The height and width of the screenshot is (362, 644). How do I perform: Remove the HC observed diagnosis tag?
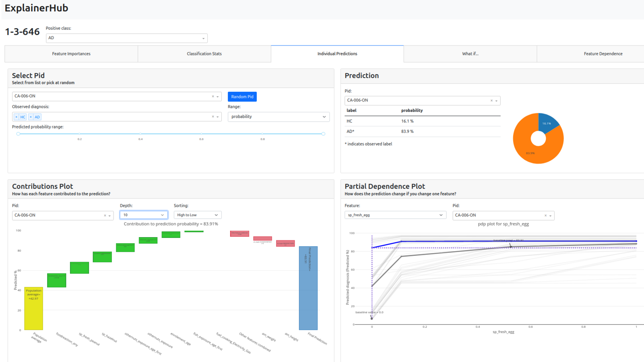click(17, 117)
